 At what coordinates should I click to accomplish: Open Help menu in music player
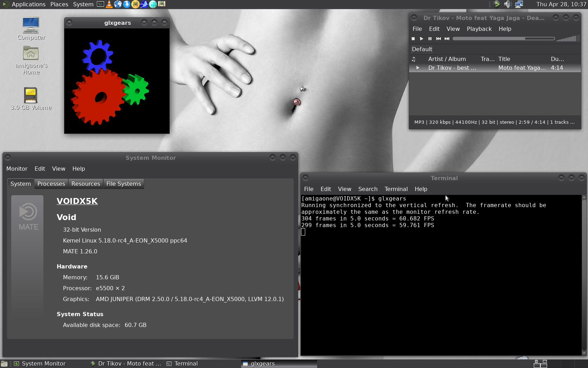click(x=505, y=29)
